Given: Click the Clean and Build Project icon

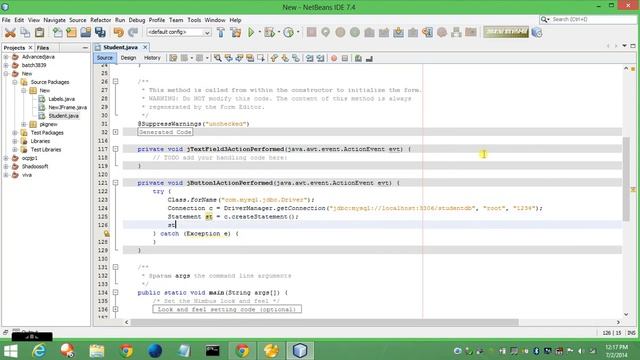Looking at the screenshot, I should pos(236,32).
